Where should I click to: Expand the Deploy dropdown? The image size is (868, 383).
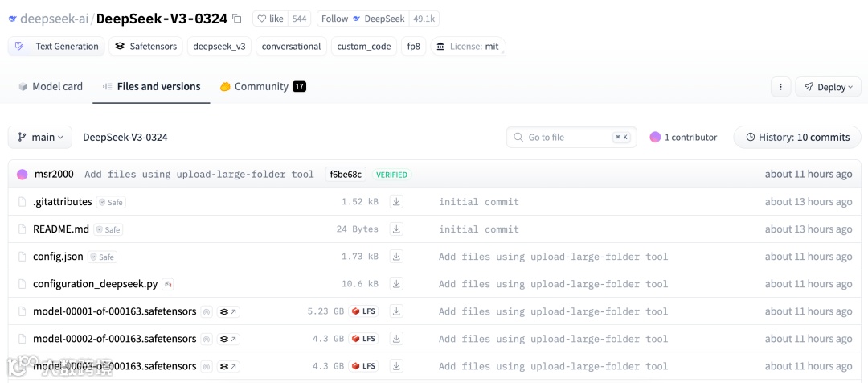coord(828,87)
